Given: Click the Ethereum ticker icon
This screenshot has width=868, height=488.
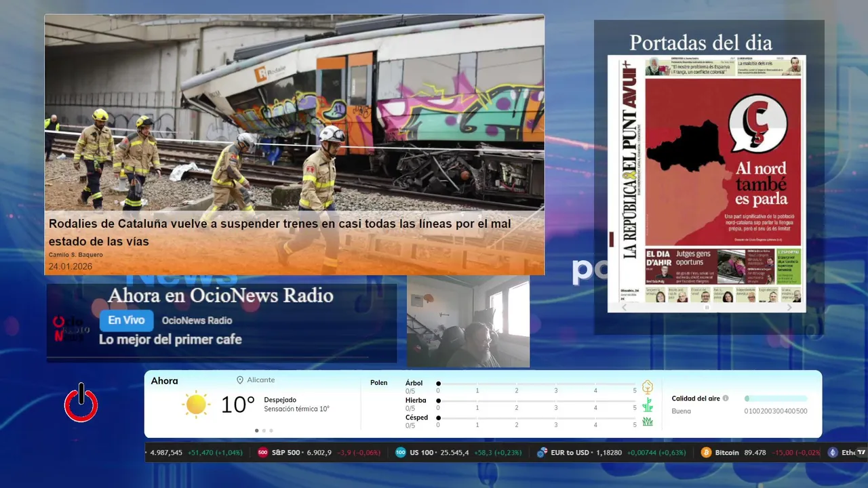Looking at the screenshot, I should tap(833, 453).
